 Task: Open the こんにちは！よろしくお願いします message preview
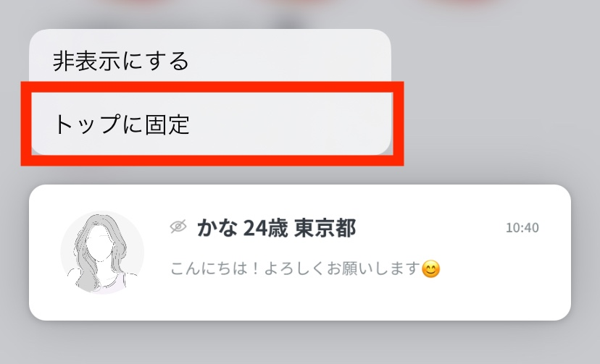click(x=305, y=268)
